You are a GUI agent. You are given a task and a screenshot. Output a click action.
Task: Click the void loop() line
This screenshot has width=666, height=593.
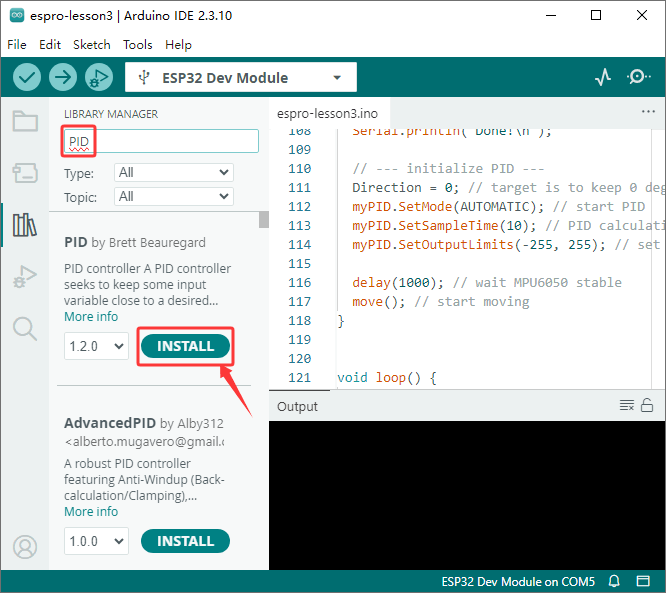pos(387,378)
